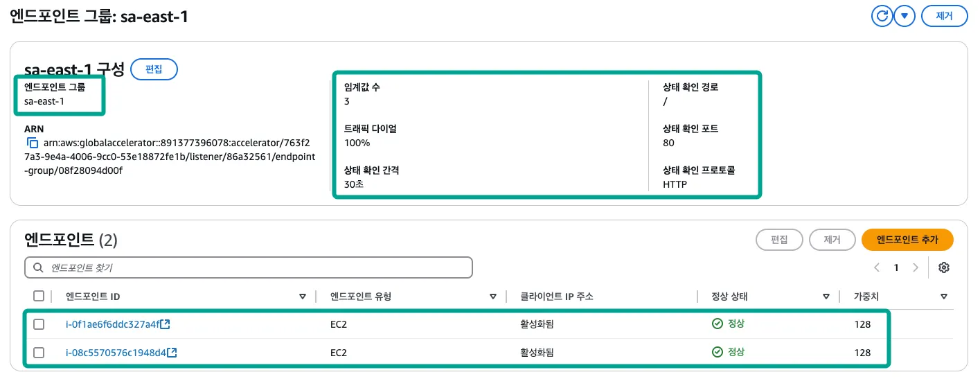The height and width of the screenshot is (379, 980).
Task: Toggle the select-all endpoints checkbox
Action: (39, 296)
